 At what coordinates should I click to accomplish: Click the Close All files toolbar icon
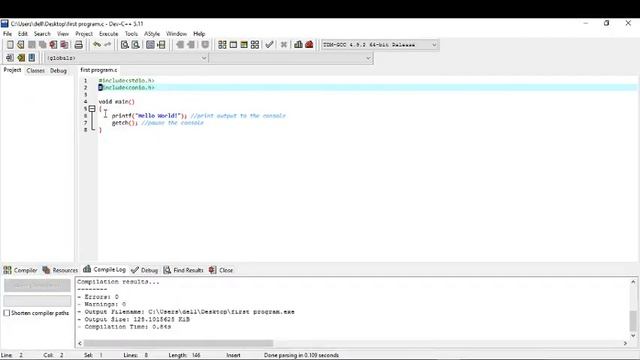pyautogui.click(x=64, y=45)
